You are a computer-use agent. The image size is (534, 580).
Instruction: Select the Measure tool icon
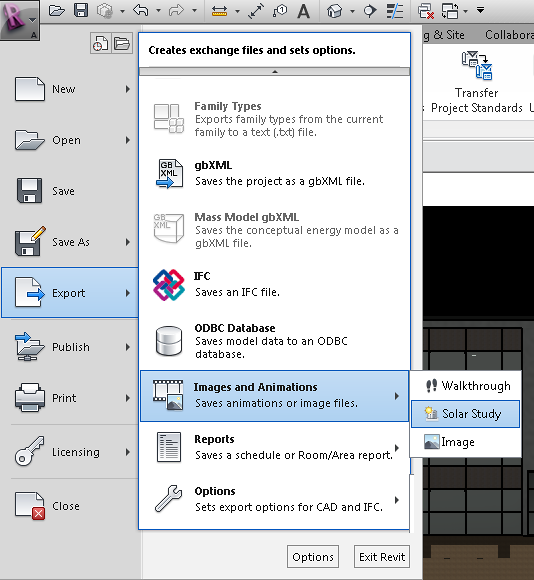point(220,11)
